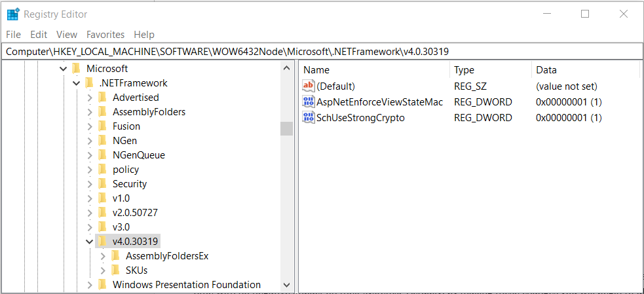Collapse the .NETFramework tree node
This screenshot has height=294, width=644.
click(x=77, y=83)
